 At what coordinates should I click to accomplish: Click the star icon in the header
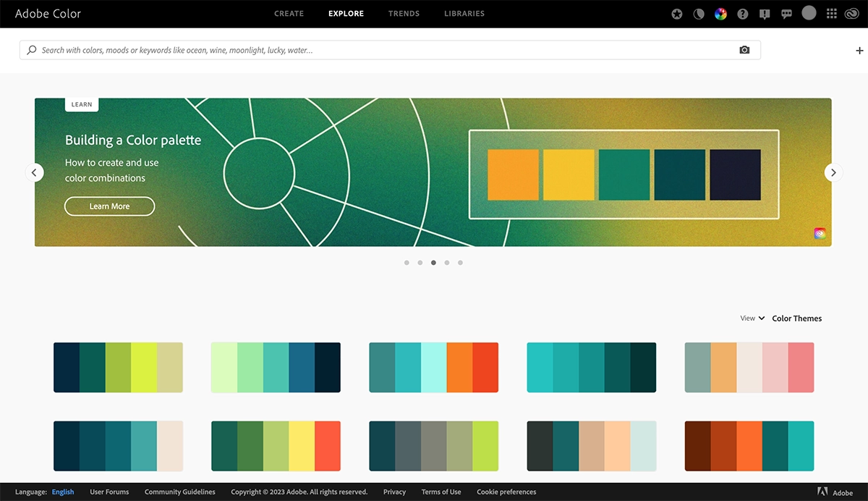(x=677, y=14)
